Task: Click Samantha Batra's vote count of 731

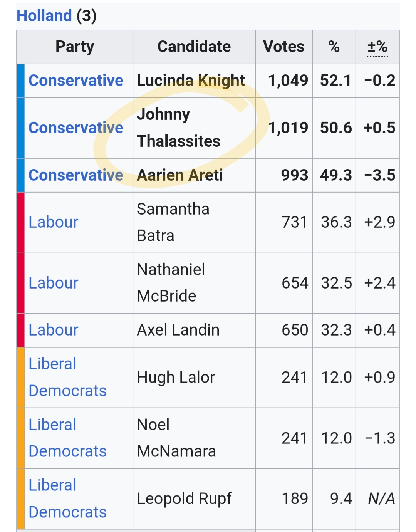Action: tap(295, 222)
